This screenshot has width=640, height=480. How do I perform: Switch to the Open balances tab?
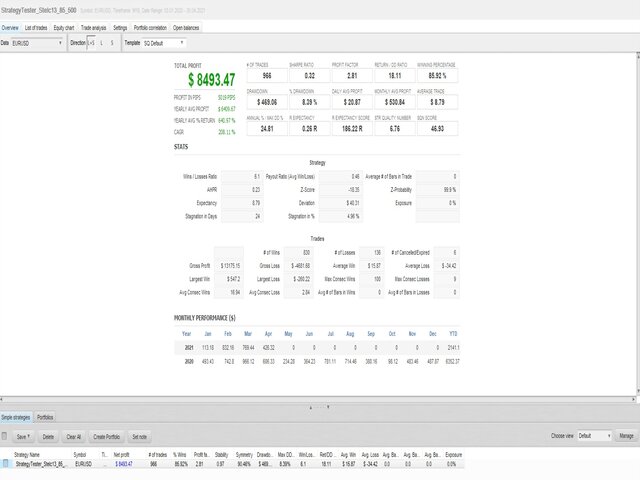click(x=186, y=28)
